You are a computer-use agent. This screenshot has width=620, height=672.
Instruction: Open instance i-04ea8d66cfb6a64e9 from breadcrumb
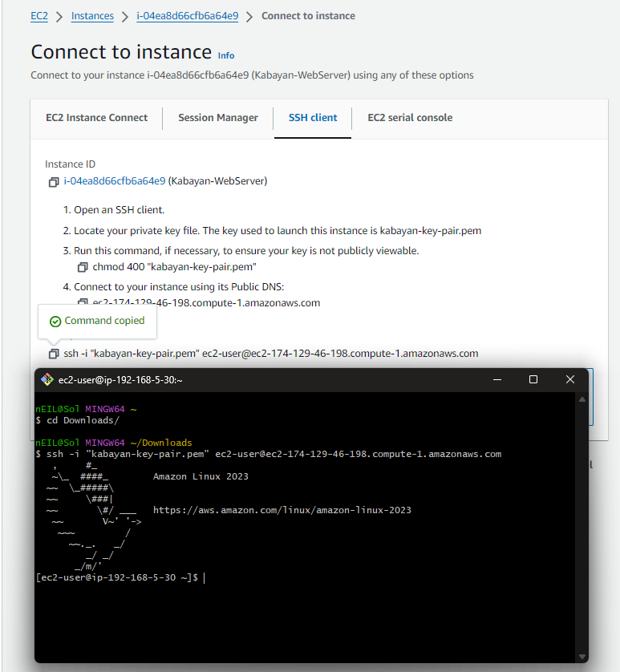click(x=187, y=15)
